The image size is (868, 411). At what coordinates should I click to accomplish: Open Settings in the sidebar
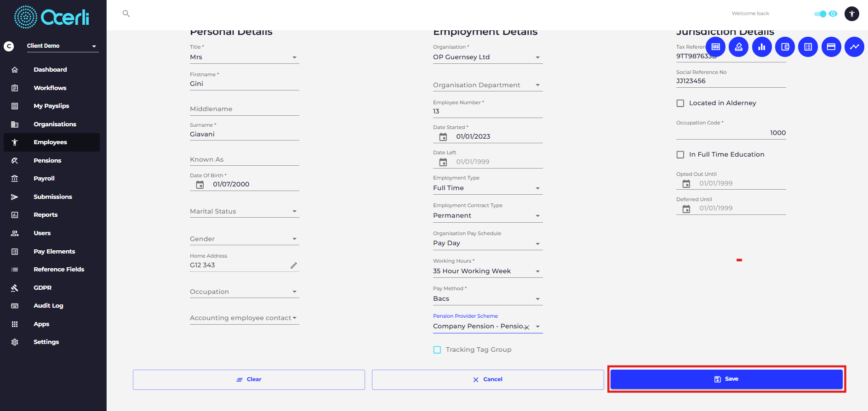pos(51,342)
